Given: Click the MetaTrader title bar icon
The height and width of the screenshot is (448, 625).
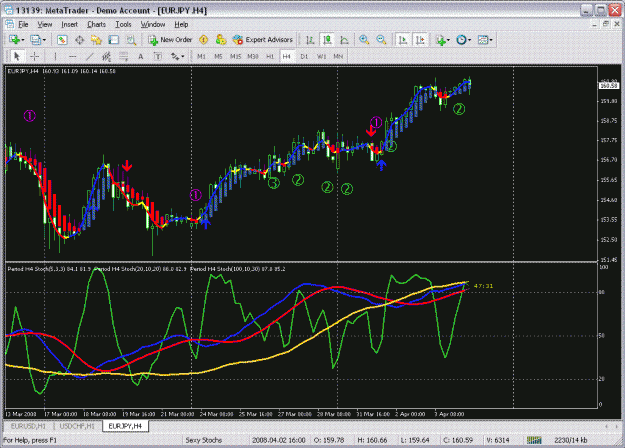Looking at the screenshot, I should tap(8, 10).
